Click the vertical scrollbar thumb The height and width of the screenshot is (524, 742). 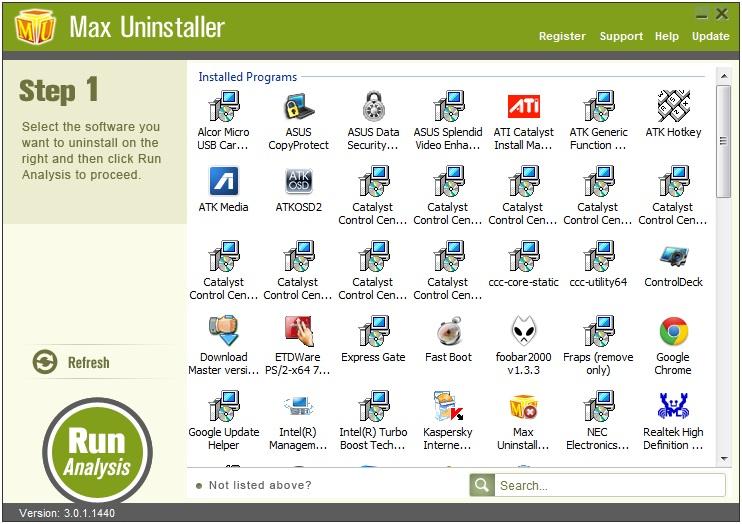click(724, 141)
